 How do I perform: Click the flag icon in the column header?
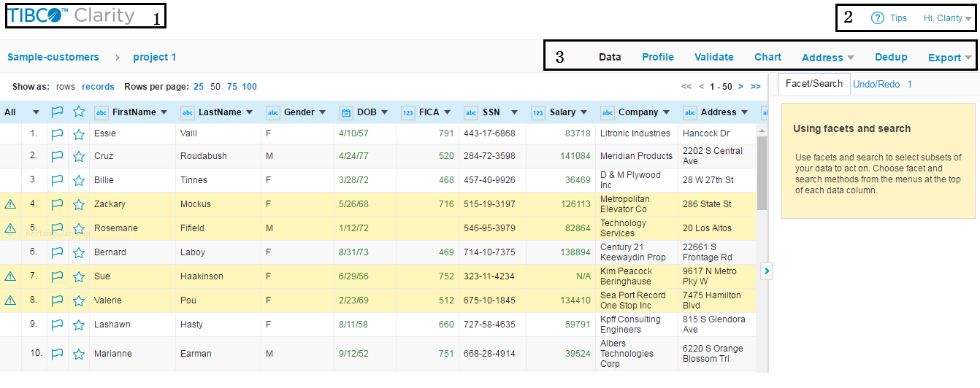point(57,112)
